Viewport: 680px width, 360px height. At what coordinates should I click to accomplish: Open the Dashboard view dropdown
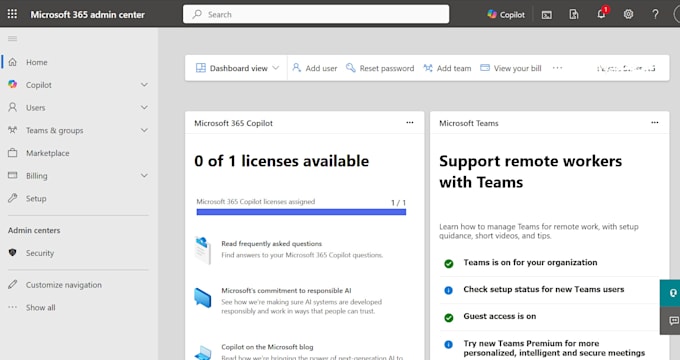237,68
